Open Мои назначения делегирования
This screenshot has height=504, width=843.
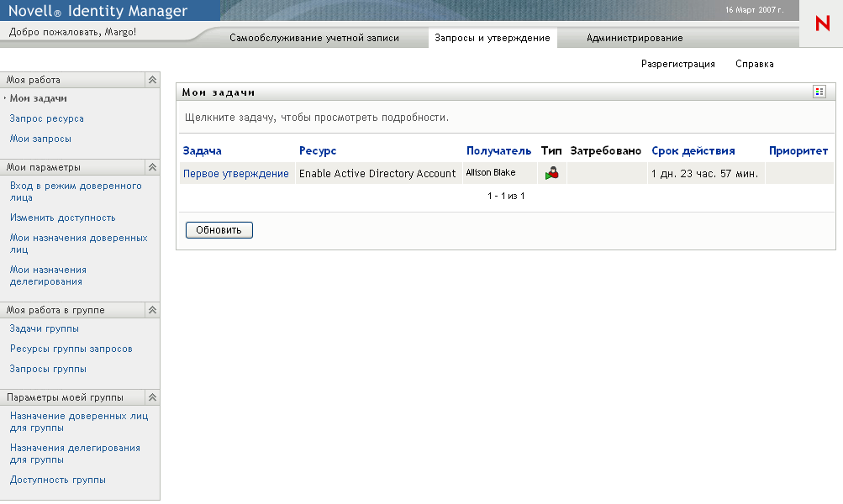(x=48, y=276)
